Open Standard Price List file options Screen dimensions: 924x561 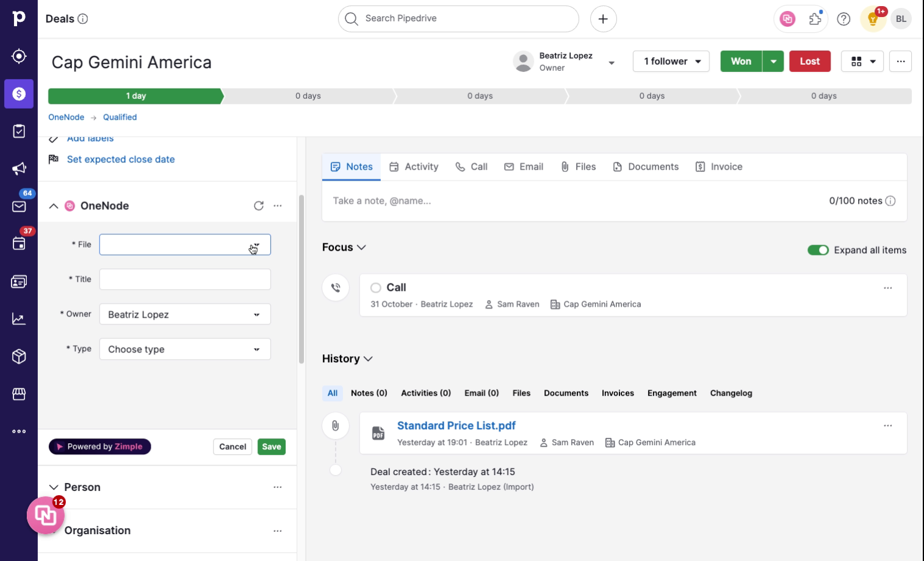(888, 426)
